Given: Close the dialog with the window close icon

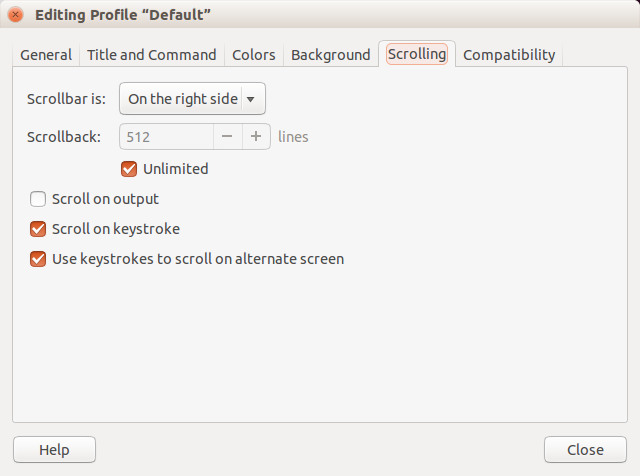Looking at the screenshot, I should point(15,15).
